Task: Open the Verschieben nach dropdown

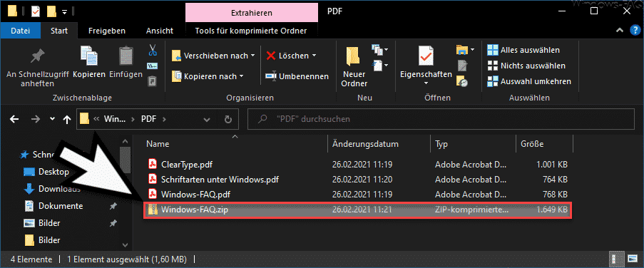Action: [x=213, y=56]
